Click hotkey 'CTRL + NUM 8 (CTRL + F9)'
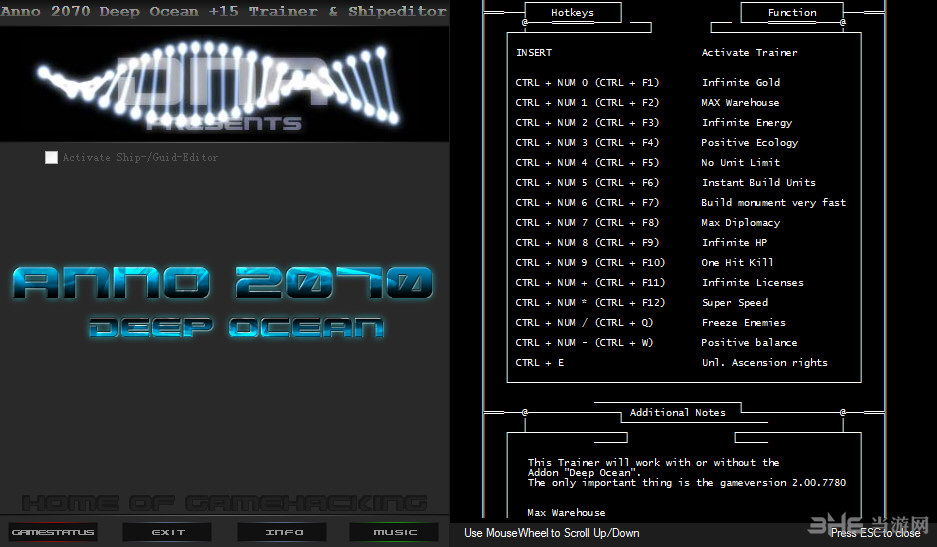This screenshot has width=937, height=547. click(587, 242)
